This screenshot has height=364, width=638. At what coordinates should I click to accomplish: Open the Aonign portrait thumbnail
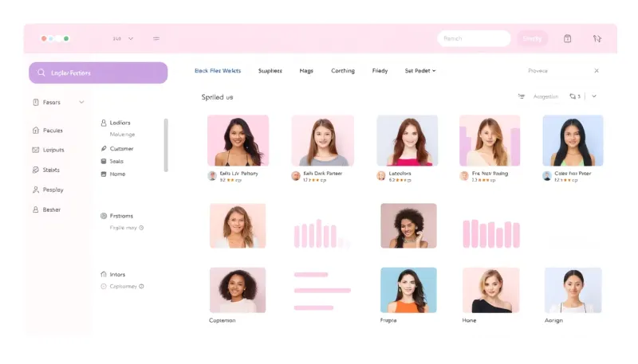[x=573, y=290]
